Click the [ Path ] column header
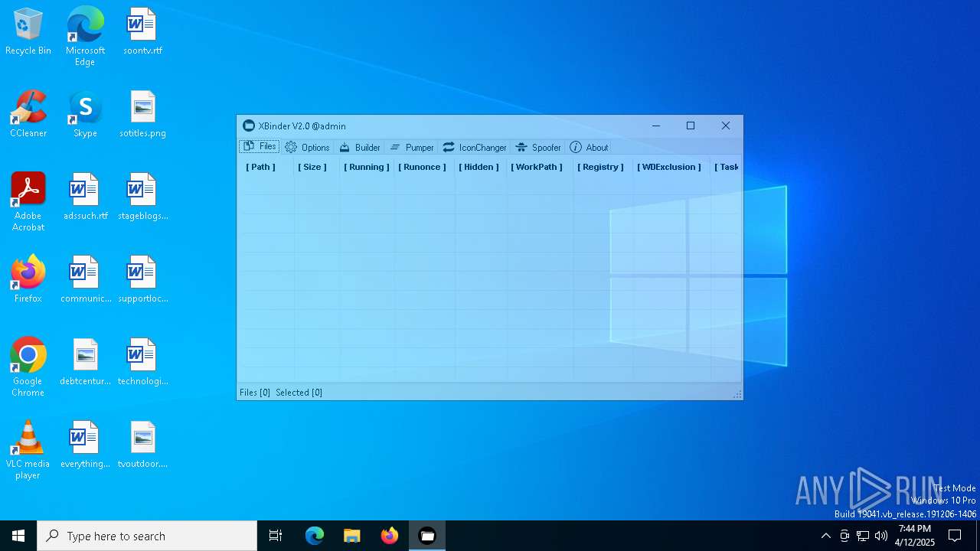This screenshot has width=980, height=551. (x=260, y=167)
